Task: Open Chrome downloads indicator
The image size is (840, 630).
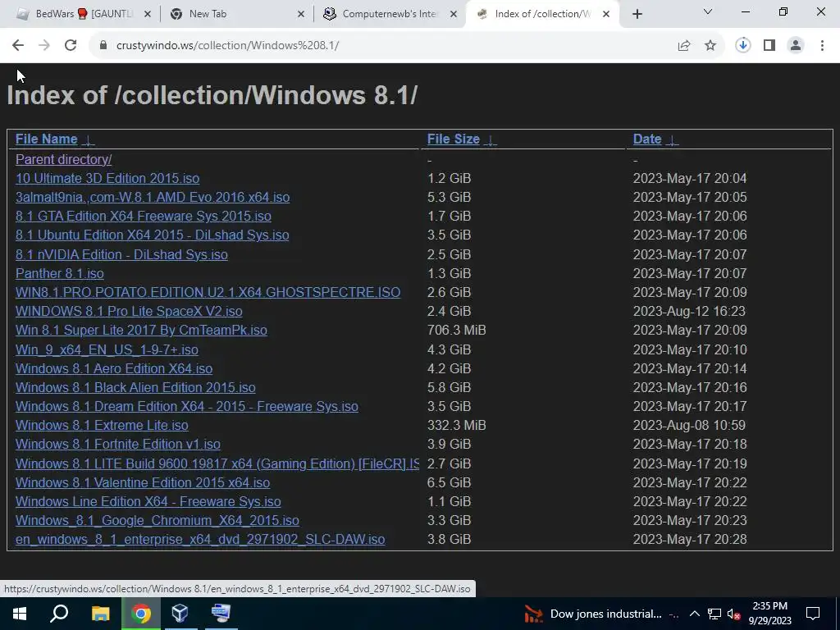Action: point(743,46)
